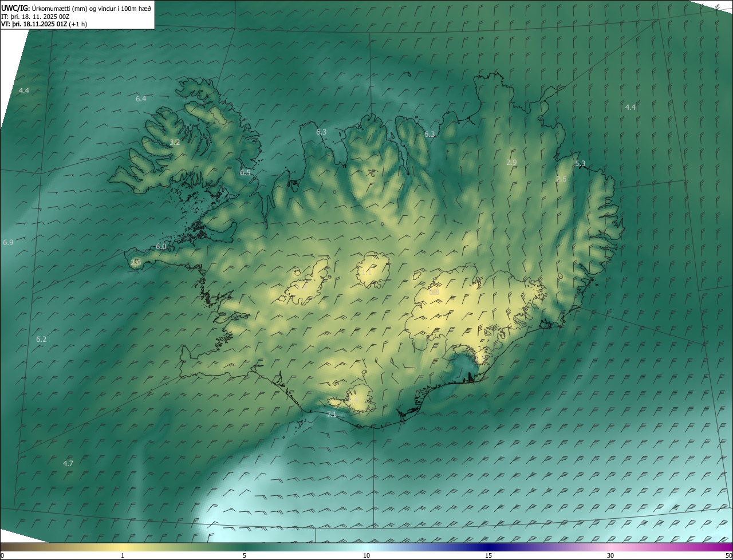
Task: Pick the yellow section of the precipitation color scale
Action: pyautogui.click(x=123, y=547)
